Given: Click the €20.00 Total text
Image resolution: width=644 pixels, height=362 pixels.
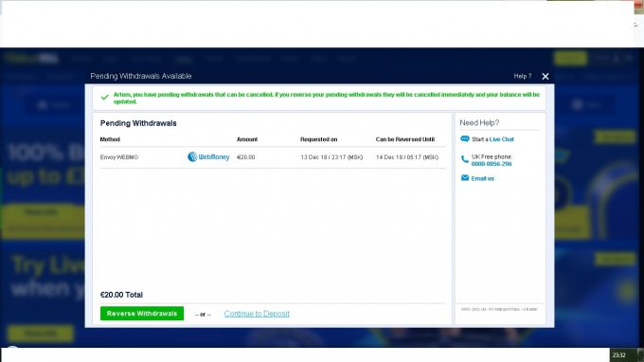Looking at the screenshot, I should (x=121, y=295).
